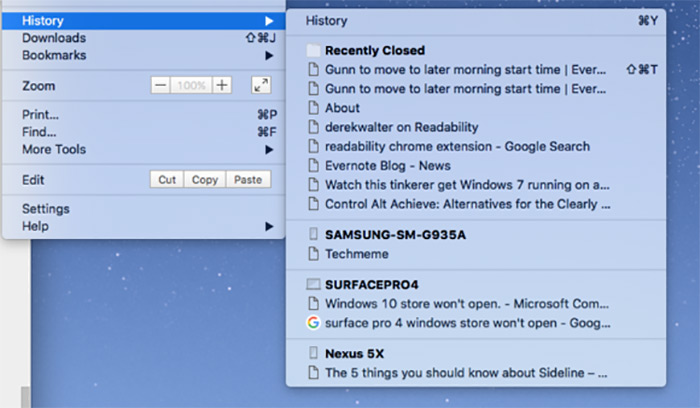Viewport: 700px width, 408px height.
Task: Open Techmeme from Samsung device tabs
Action: point(476,254)
